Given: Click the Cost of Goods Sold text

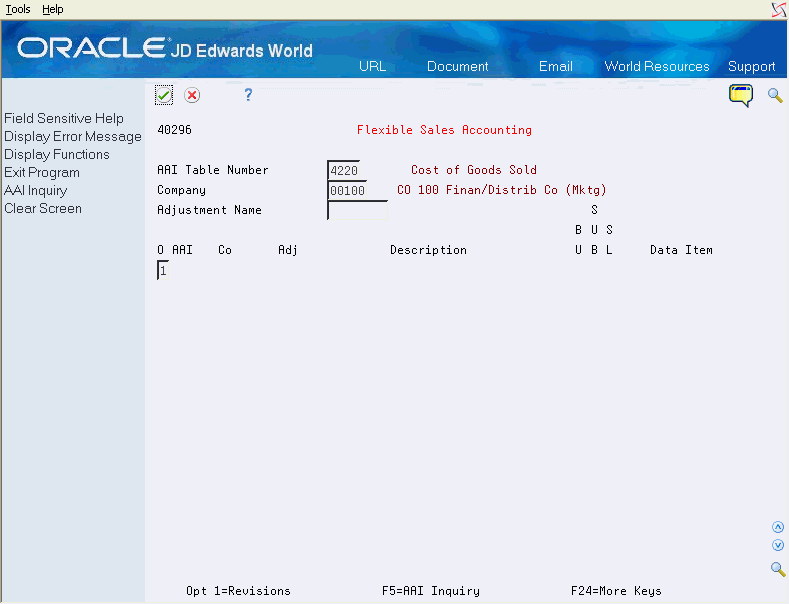Looking at the screenshot, I should (x=474, y=170).
